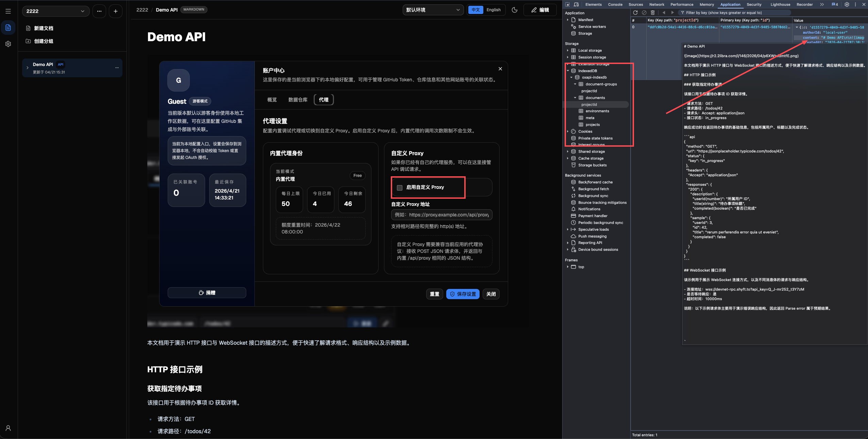
Task: Toggle dark mode moon icon
Action: pyautogui.click(x=515, y=10)
